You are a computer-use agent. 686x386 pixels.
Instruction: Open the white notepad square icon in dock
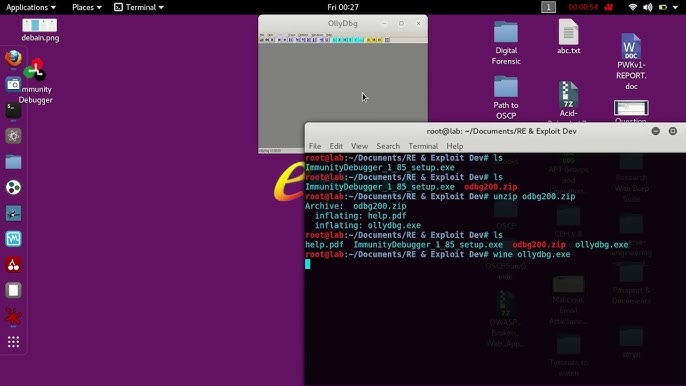(x=14, y=290)
